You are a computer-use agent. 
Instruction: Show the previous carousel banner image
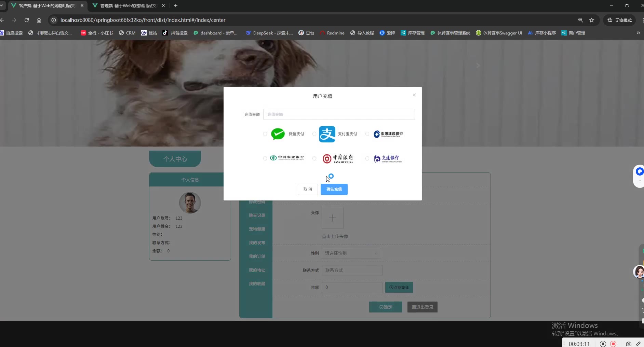pyautogui.click(x=162, y=66)
